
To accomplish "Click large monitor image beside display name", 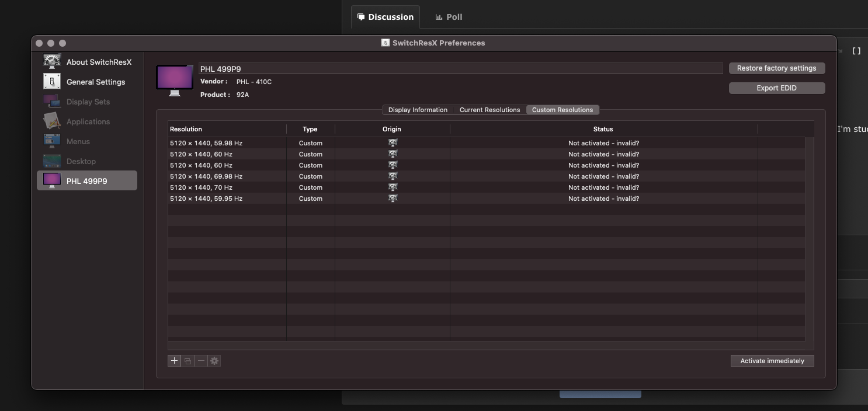I will pos(175,81).
